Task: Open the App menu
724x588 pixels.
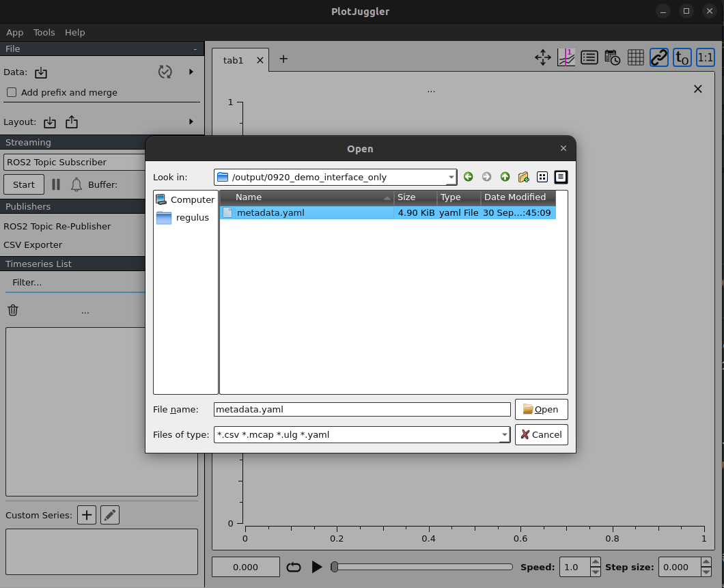Action: pos(15,32)
